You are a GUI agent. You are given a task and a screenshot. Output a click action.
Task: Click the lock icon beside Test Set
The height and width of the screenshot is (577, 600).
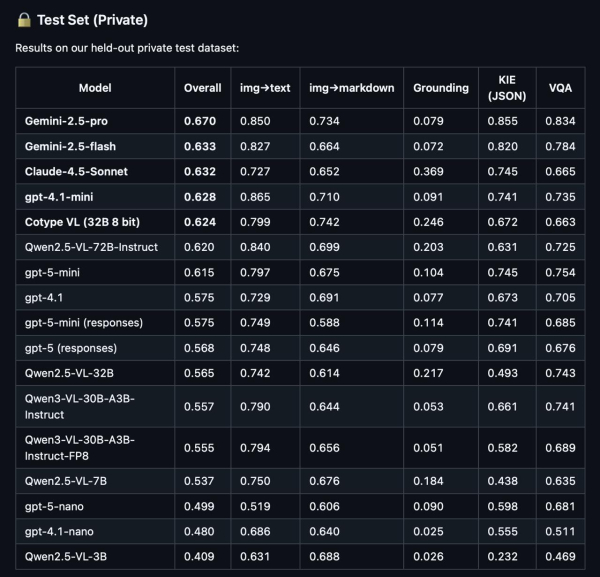coord(22,18)
